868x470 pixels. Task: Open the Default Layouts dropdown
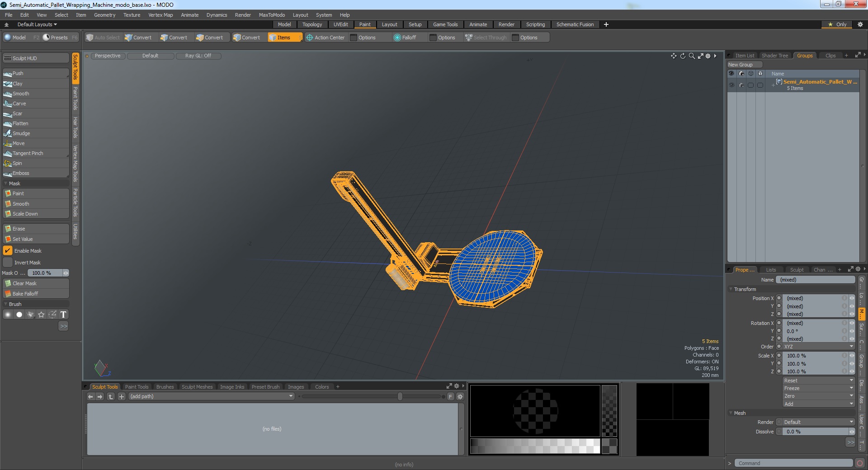(x=37, y=24)
